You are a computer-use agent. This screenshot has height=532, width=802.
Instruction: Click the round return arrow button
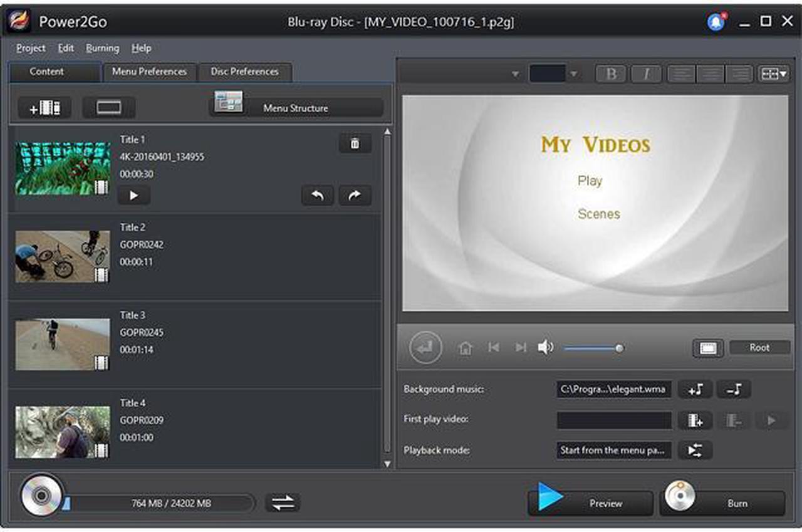[x=425, y=348]
